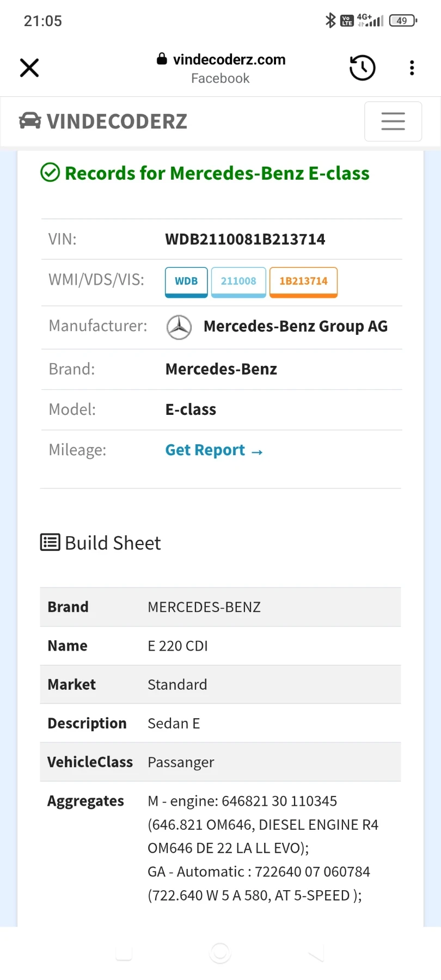Tap the Android back triangle button

(x=316, y=953)
